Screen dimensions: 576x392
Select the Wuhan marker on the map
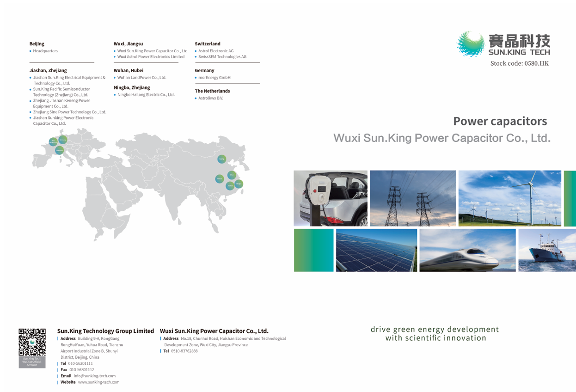point(220,179)
